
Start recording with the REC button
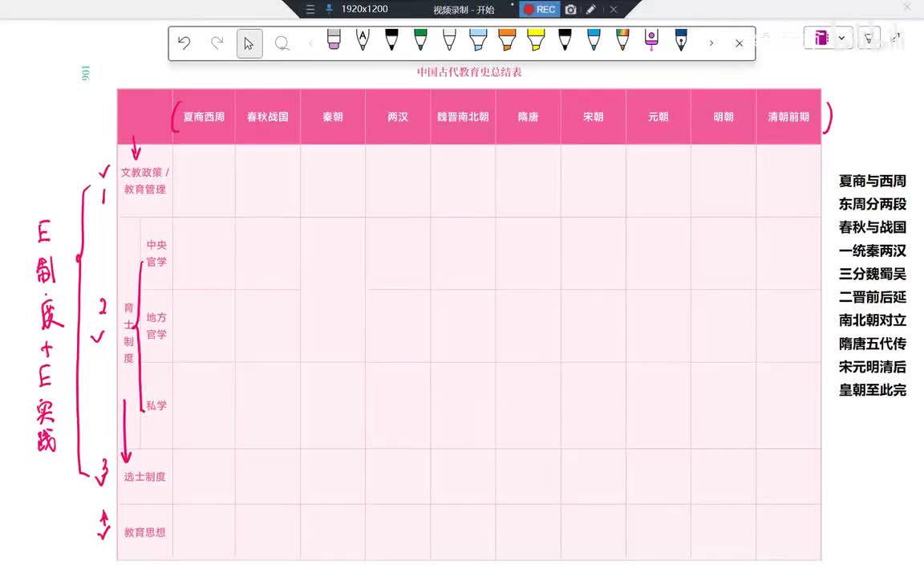539,10
